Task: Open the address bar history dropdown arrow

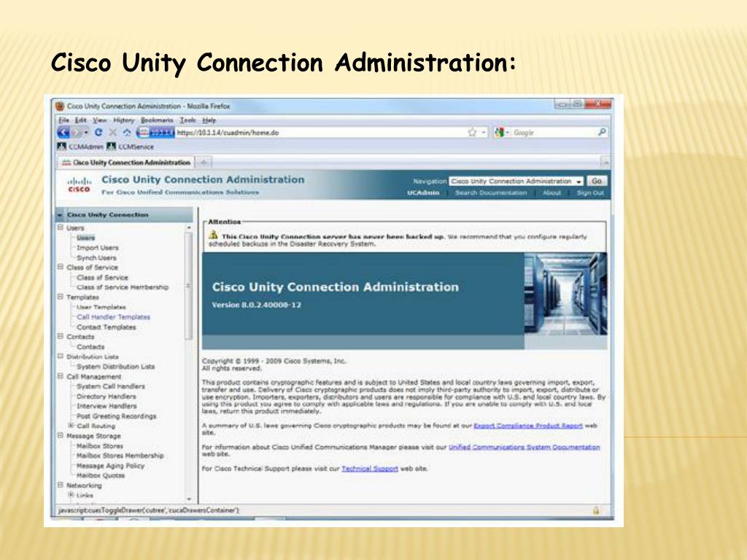Action: [484, 133]
